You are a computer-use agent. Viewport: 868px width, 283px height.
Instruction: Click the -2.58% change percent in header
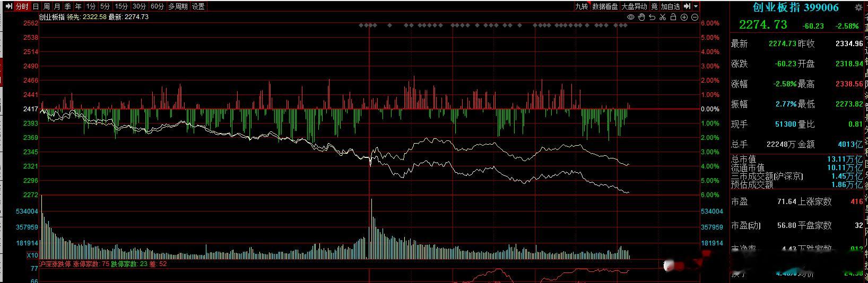[847, 26]
